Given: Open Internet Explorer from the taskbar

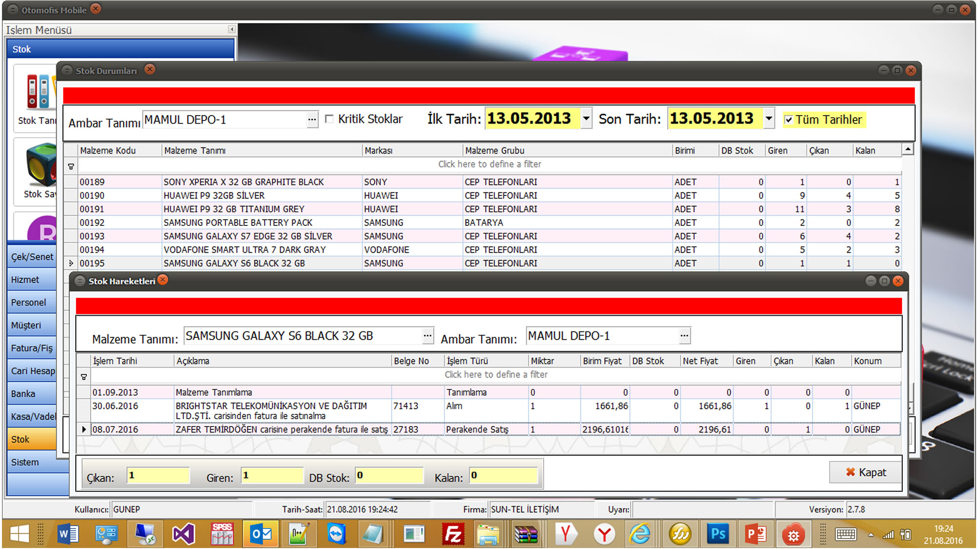Looking at the screenshot, I should coord(640,534).
